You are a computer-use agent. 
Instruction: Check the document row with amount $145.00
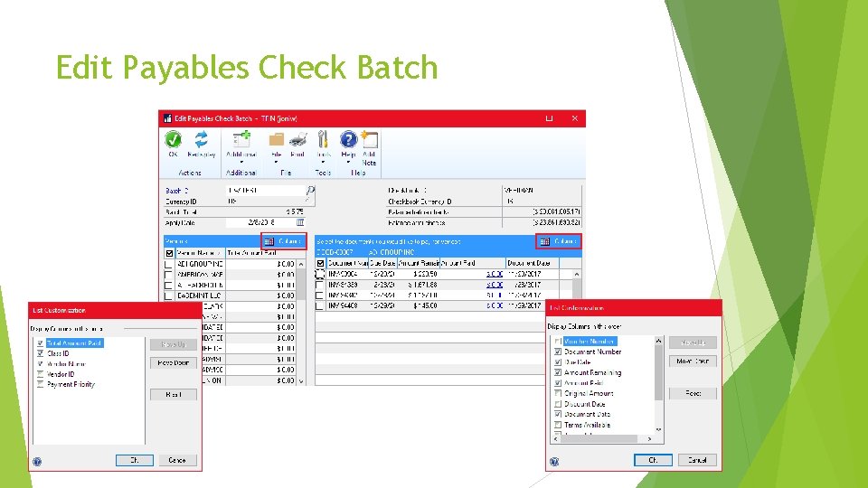click(319, 305)
